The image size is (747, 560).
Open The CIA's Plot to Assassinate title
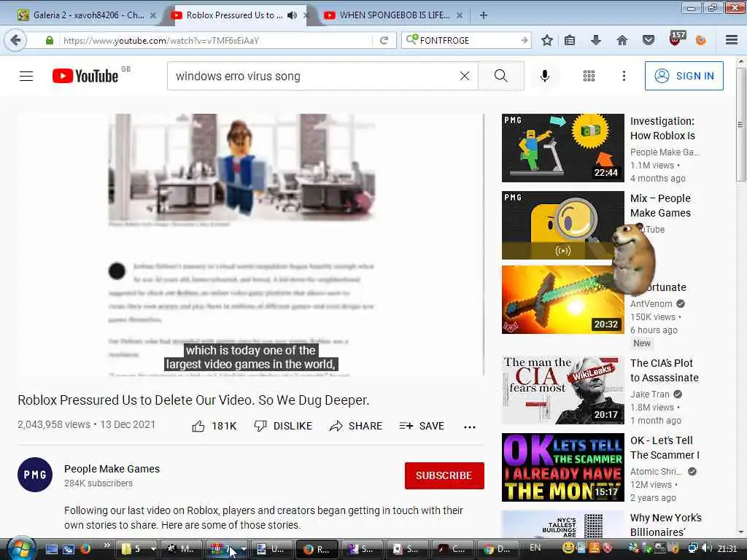click(x=664, y=370)
